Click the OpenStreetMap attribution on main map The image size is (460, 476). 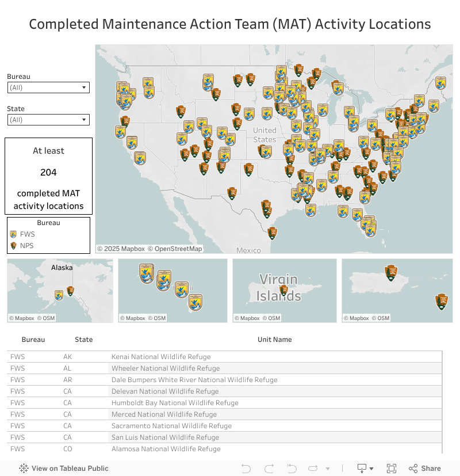coord(175,249)
